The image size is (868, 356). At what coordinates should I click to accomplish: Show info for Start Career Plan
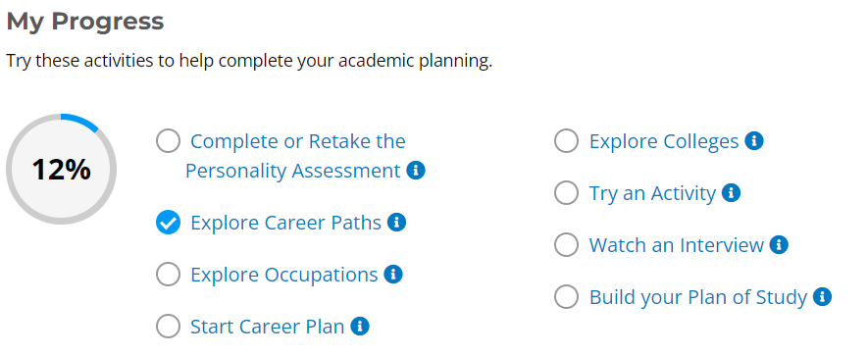click(360, 327)
